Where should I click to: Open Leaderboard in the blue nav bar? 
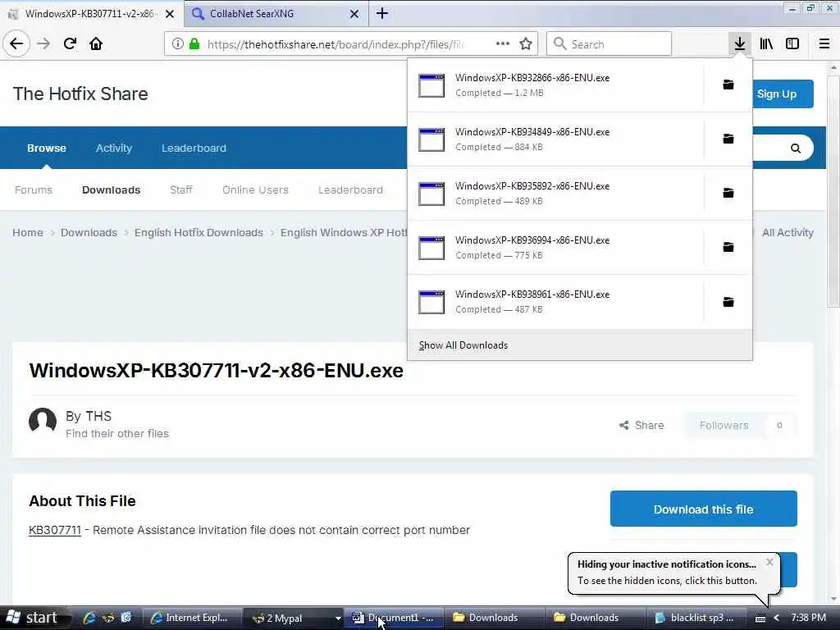(194, 148)
